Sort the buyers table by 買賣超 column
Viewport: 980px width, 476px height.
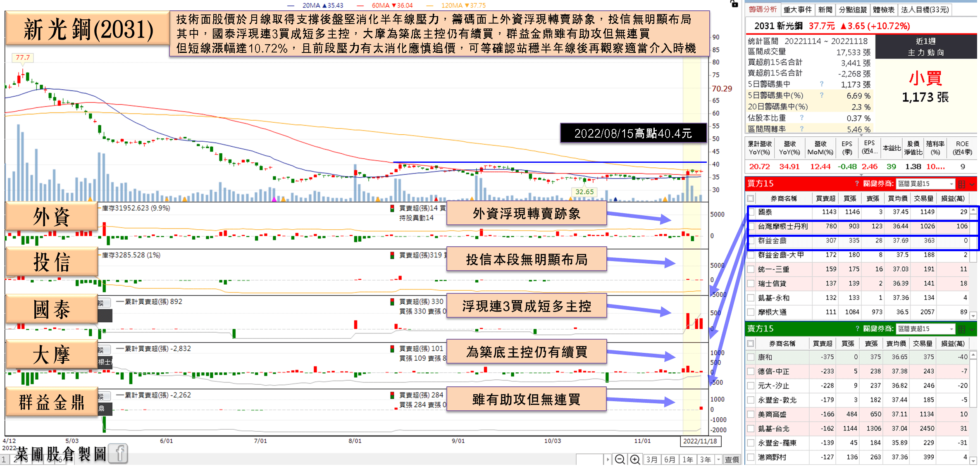(825, 198)
